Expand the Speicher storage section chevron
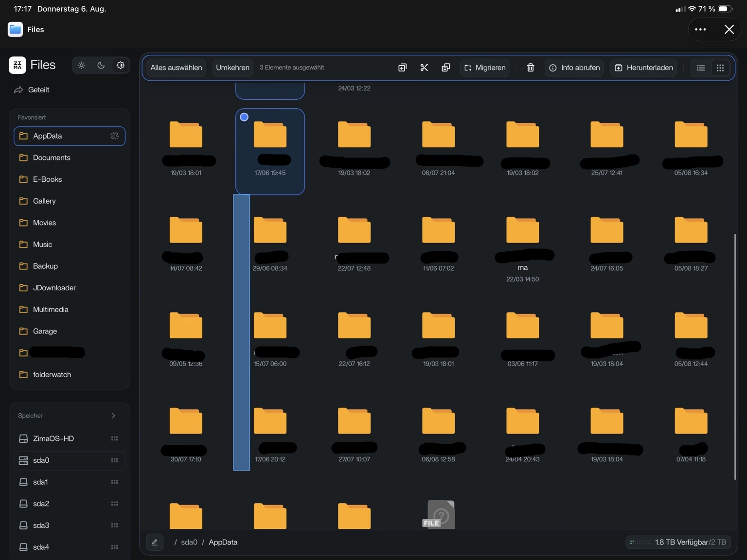 pos(113,416)
